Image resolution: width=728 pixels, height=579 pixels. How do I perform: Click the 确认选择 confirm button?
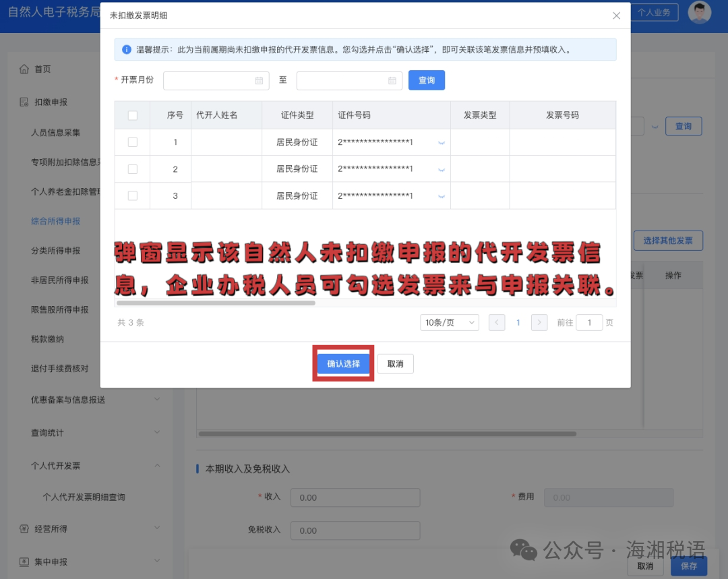click(x=342, y=363)
